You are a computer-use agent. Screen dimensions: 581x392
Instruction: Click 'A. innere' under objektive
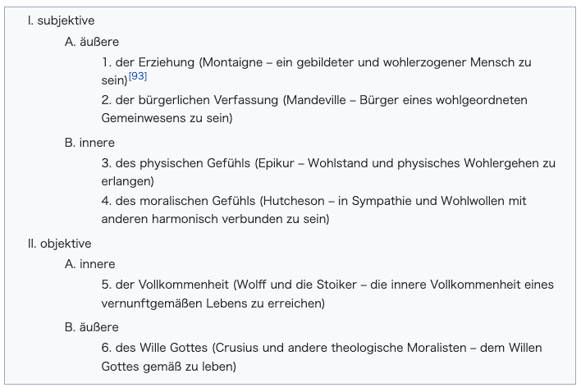(90, 264)
